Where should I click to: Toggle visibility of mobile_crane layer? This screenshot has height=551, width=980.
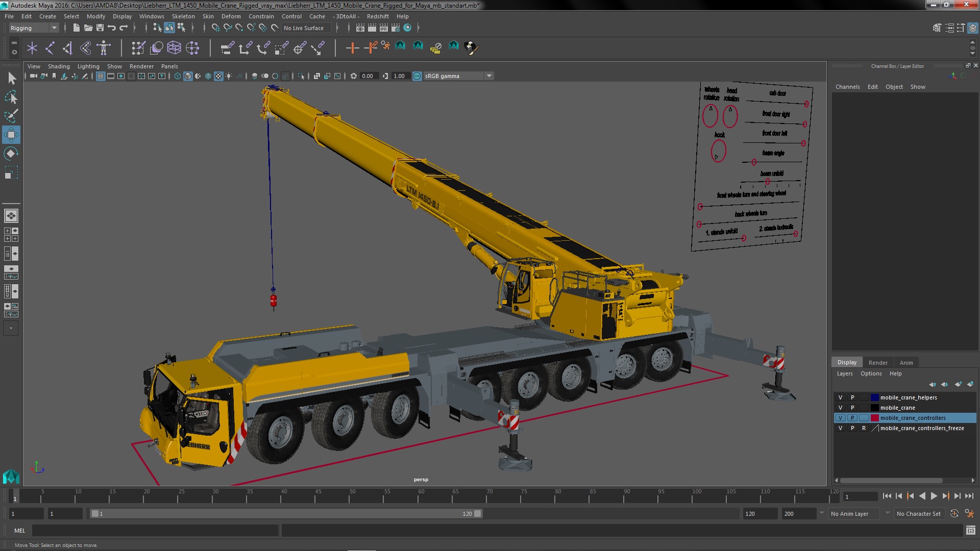840,408
